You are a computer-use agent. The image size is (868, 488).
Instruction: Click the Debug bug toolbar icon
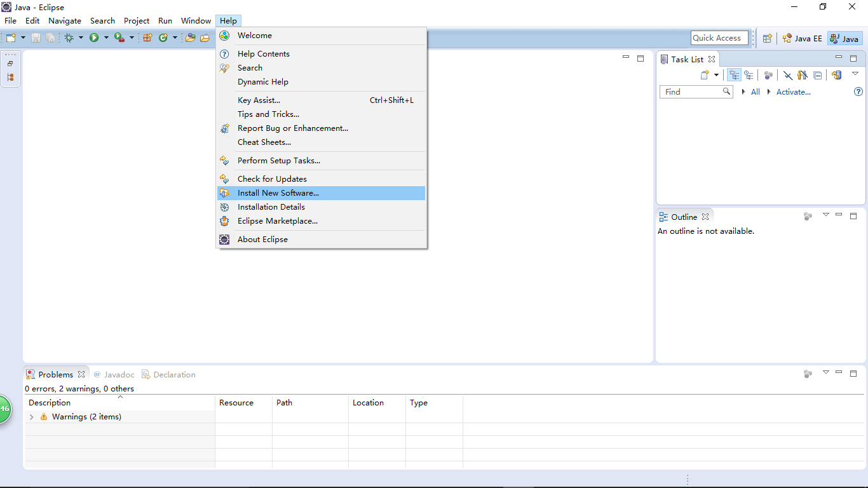pyautogui.click(x=69, y=38)
